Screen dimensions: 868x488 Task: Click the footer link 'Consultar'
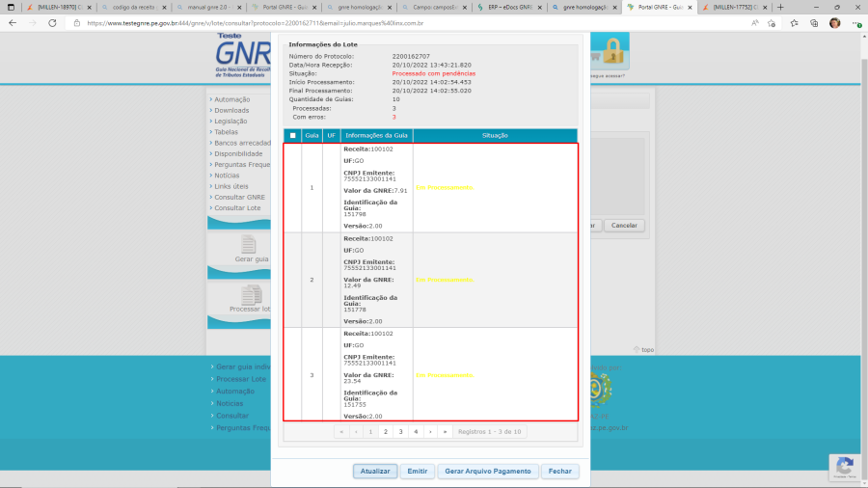tap(232, 416)
